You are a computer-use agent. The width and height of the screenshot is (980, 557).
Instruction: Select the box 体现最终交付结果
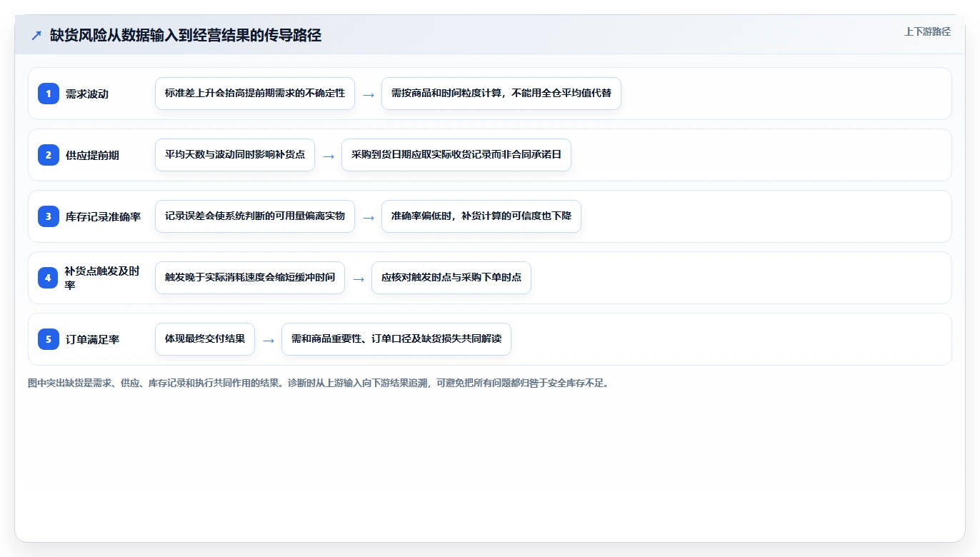click(205, 339)
